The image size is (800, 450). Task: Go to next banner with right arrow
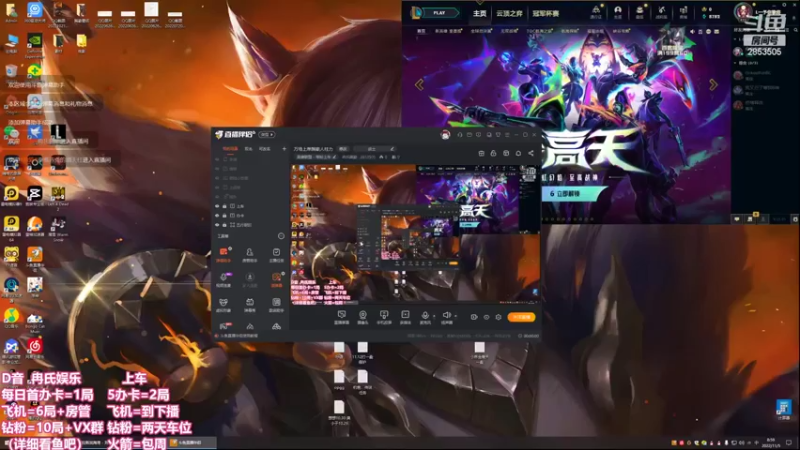713,84
